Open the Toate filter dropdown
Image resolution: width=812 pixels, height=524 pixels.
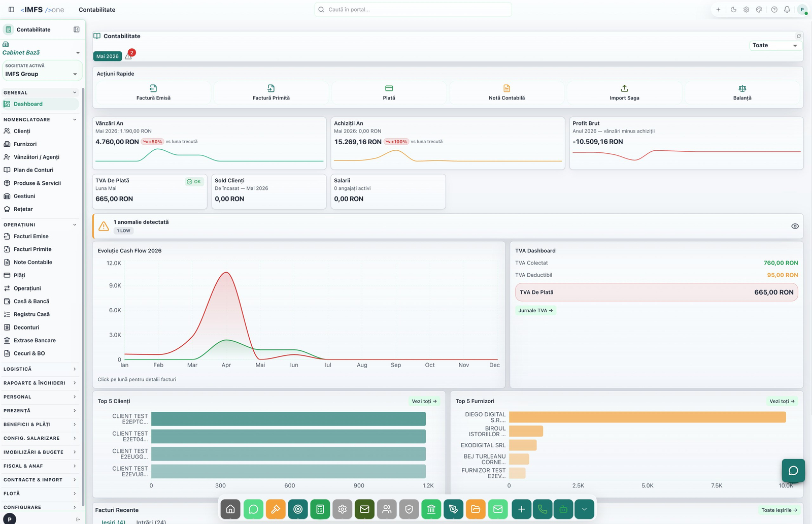(775, 46)
